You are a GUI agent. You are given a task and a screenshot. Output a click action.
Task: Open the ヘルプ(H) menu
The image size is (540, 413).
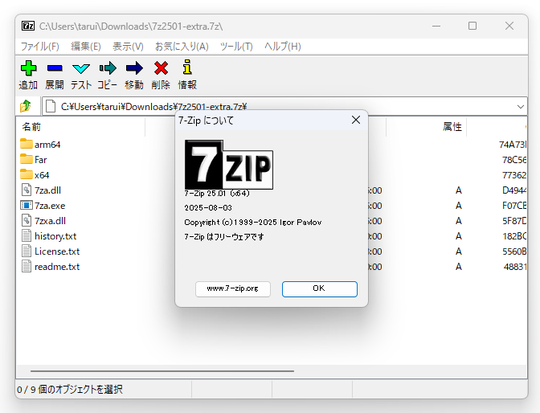tap(282, 47)
